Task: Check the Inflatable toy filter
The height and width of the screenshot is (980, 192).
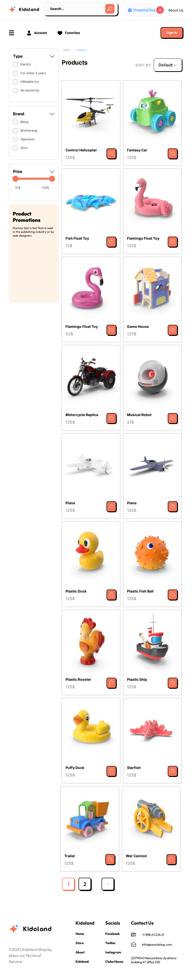Action: (x=15, y=82)
